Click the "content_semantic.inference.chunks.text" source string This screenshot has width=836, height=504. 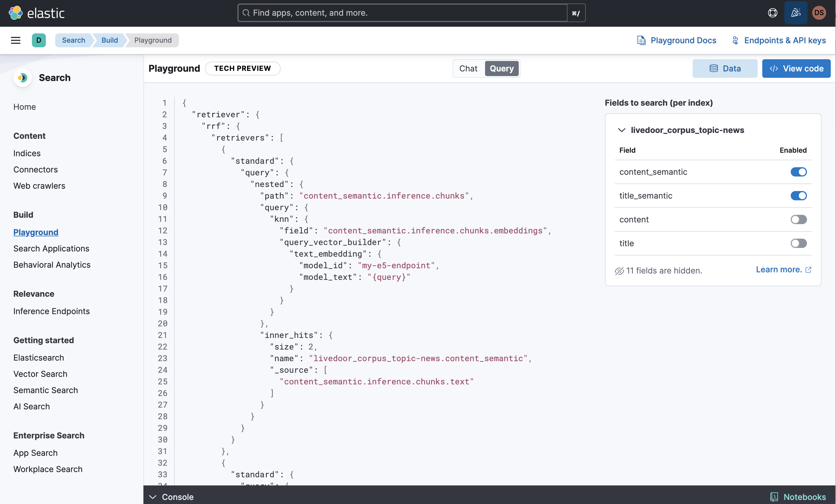click(376, 381)
